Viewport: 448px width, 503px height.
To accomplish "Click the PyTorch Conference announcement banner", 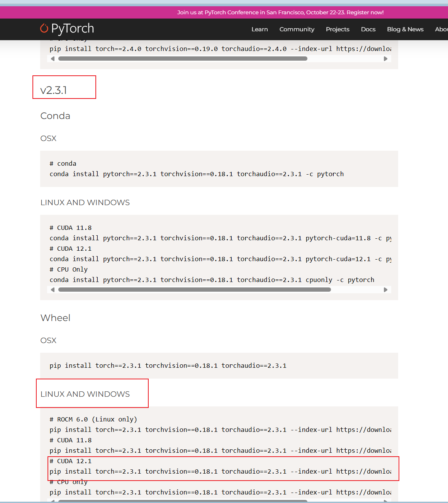I will point(280,12).
